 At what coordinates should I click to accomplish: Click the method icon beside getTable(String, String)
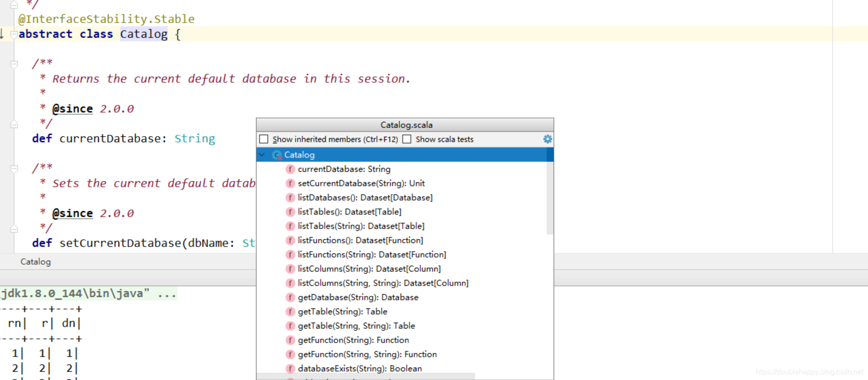290,326
